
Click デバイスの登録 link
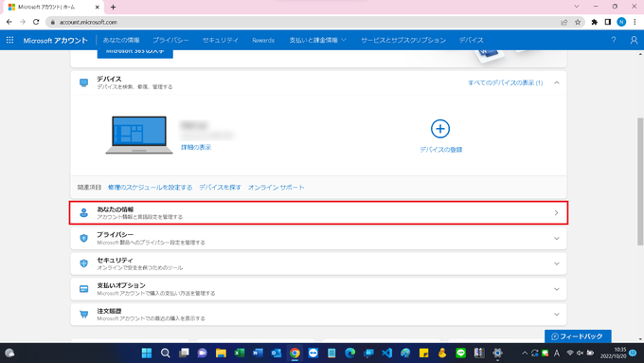[x=440, y=150]
